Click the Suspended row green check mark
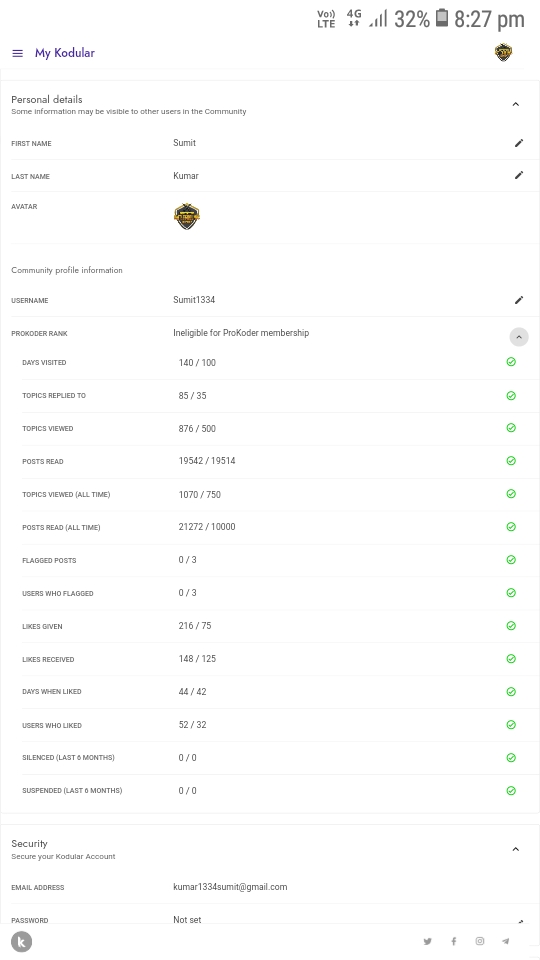This screenshot has height=960, width=540. click(x=511, y=790)
